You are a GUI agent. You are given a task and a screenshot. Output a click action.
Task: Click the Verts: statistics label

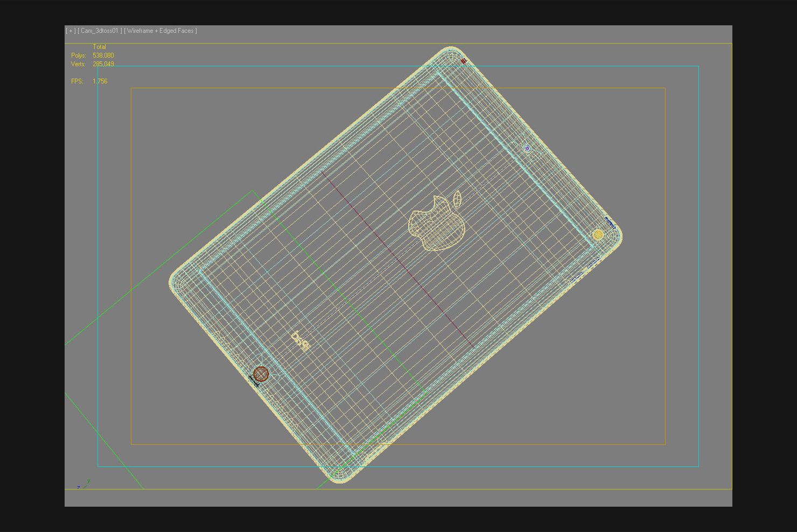79,64
